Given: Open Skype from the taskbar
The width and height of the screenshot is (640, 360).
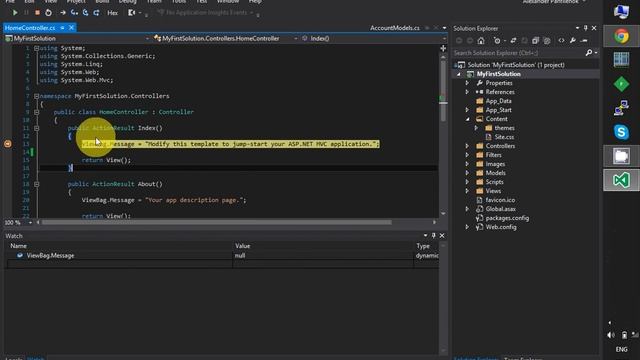Looking at the screenshot, I should click(x=621, y=132).
